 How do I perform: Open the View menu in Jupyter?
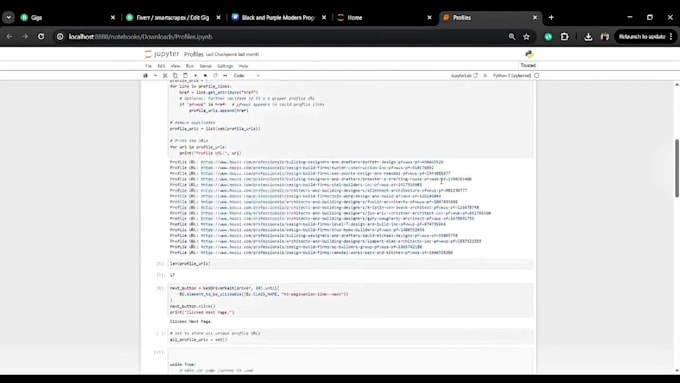(175, 66)
